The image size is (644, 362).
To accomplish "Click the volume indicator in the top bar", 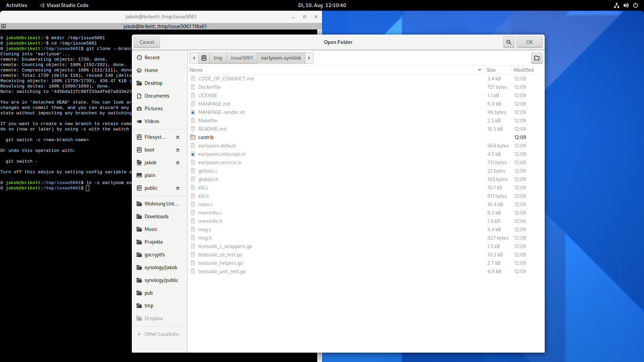I will 626,5.
